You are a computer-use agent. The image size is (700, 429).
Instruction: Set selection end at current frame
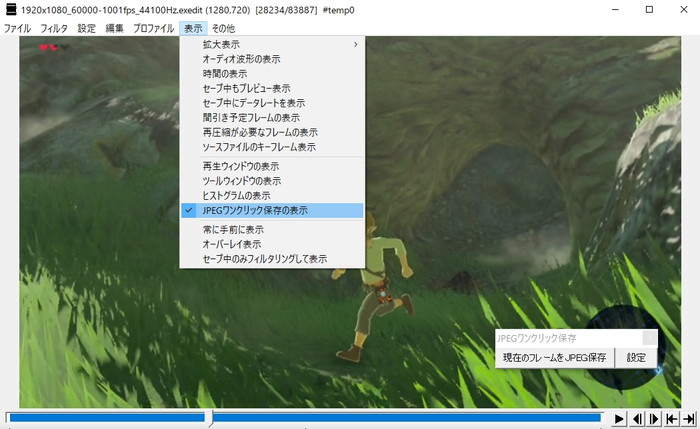(689, 419)
